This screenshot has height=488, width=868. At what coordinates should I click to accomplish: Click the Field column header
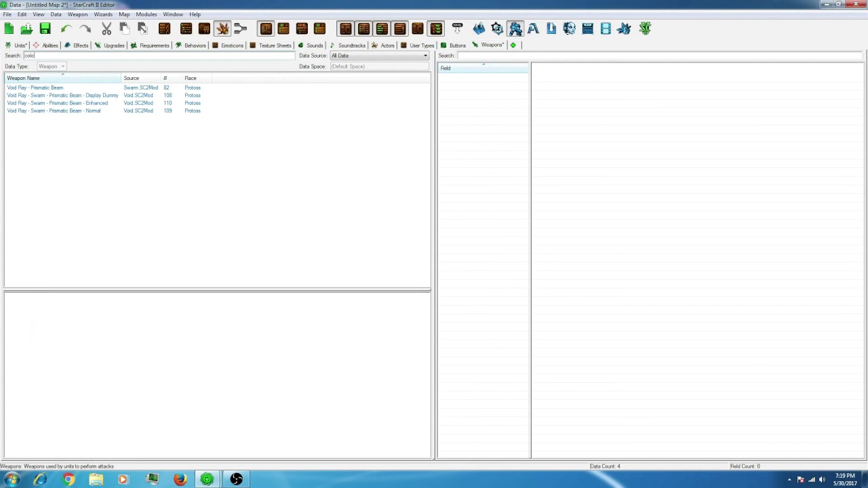click(484, 68)
